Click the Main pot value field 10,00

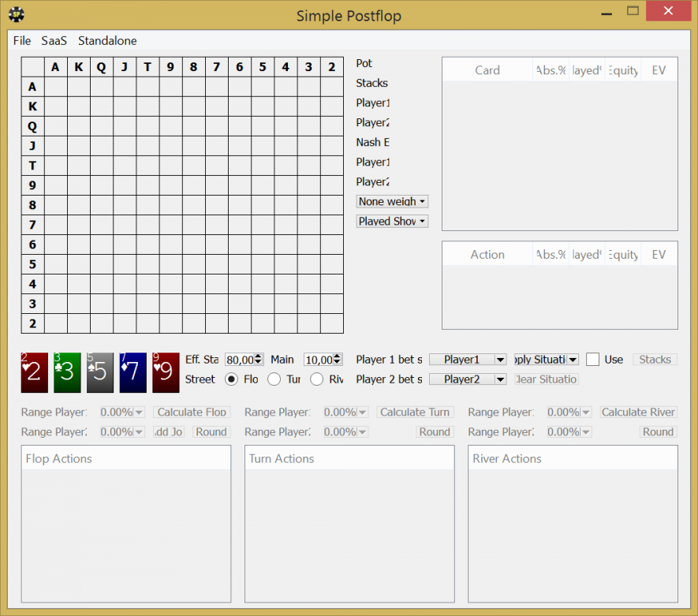[x=319, y=359]
